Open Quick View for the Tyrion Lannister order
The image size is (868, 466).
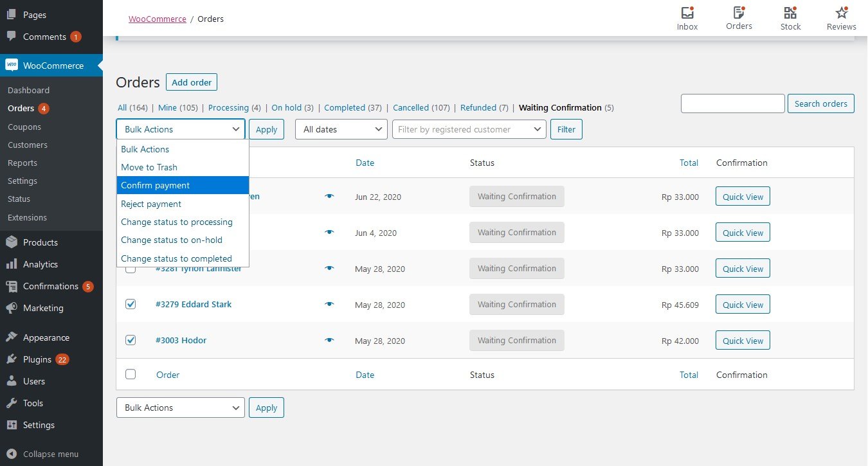(743, 269)
